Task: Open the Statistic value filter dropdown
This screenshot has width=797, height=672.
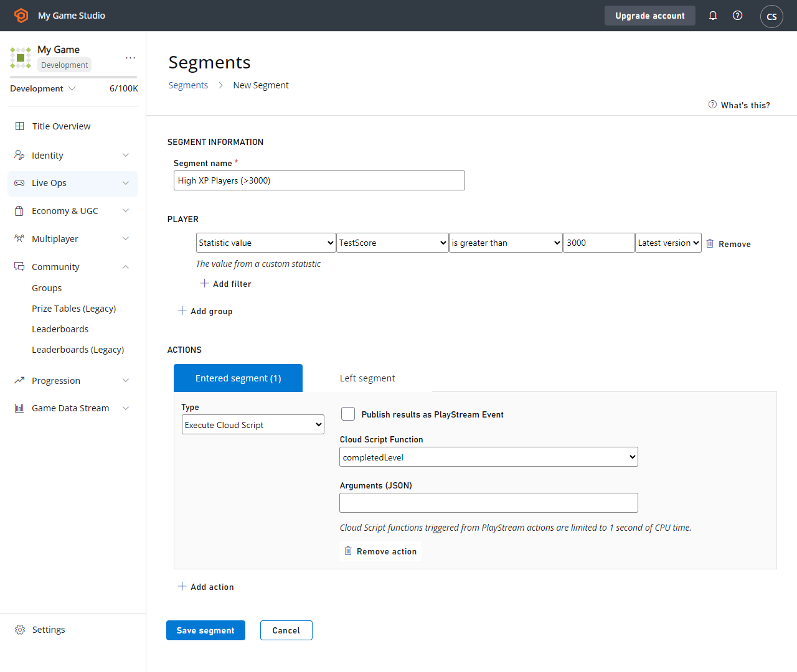Action: [x=266, y=243]
